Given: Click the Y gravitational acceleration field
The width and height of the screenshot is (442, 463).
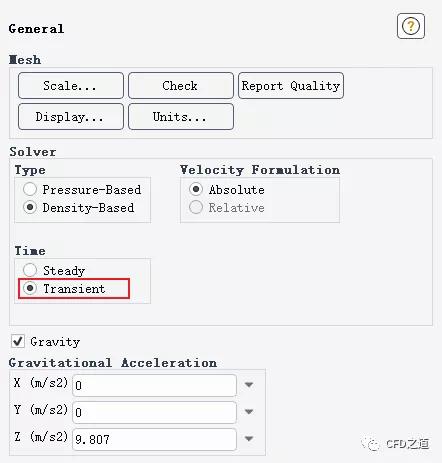Looking at the screenshot, I should click(x=154, y=412).
